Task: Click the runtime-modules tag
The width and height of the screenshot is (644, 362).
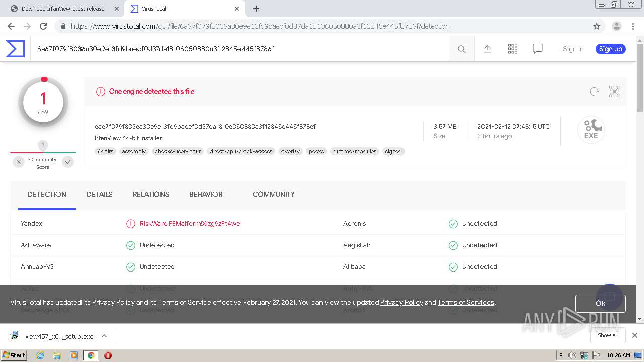Action: 355,151
